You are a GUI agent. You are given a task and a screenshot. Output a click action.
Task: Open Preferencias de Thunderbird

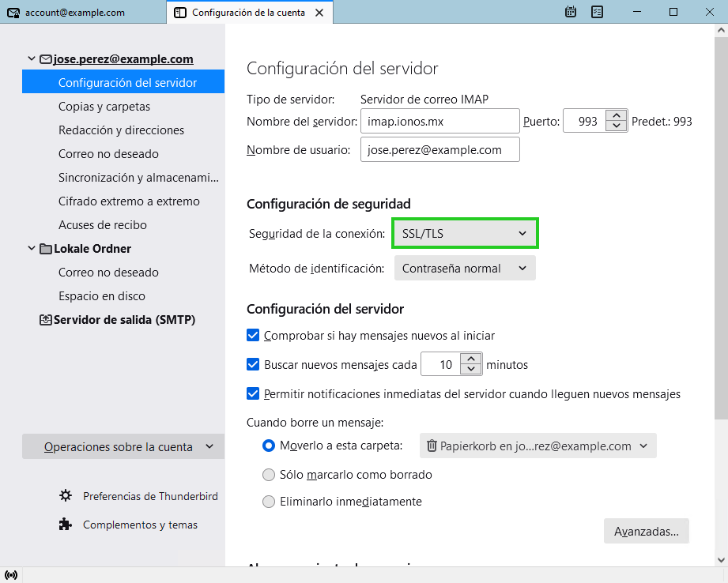(150, 496)
